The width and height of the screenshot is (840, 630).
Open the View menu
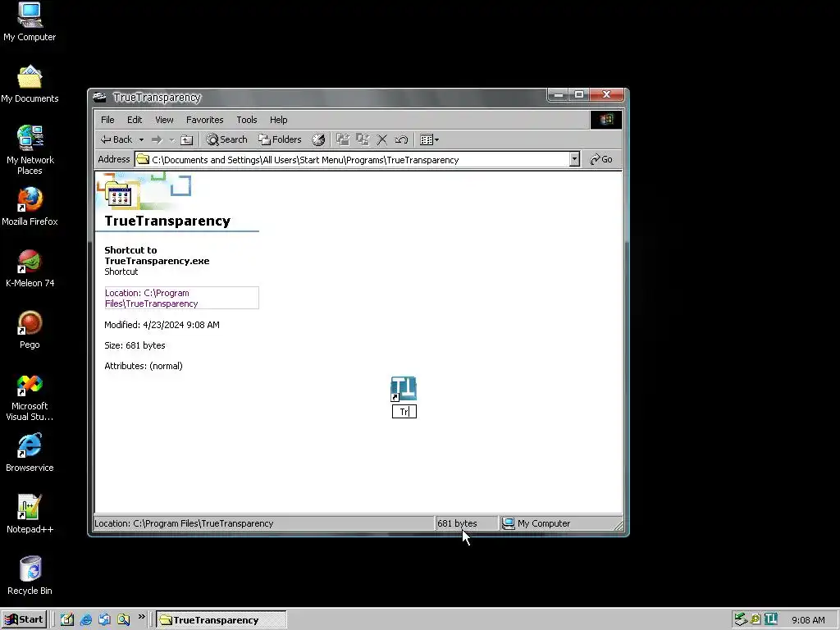pyautogui.click(x=164, y=120)
